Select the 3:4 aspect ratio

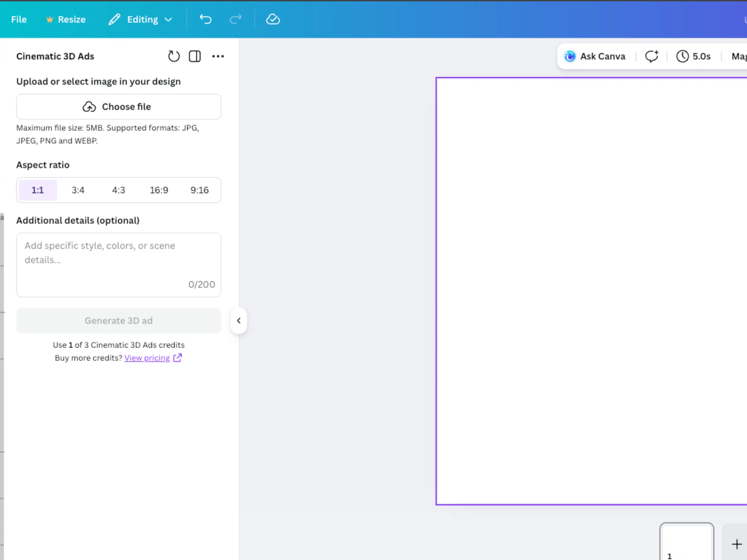(78, 190)
